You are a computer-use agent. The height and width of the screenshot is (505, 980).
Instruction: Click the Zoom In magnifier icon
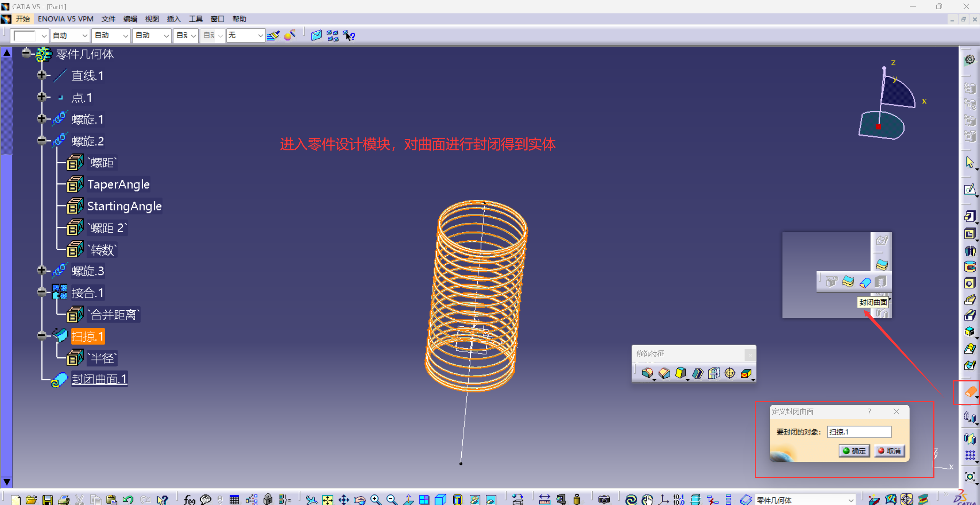coord(376,499)
